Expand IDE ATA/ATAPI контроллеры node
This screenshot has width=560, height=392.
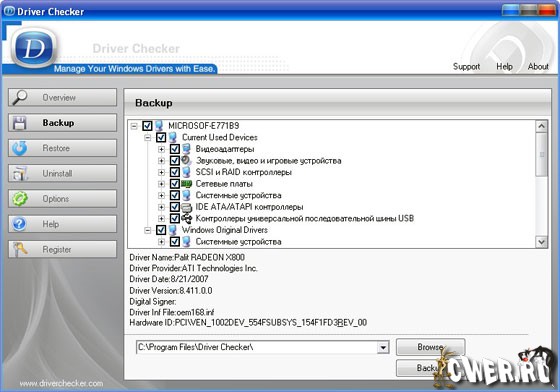(x=161, y=207)
